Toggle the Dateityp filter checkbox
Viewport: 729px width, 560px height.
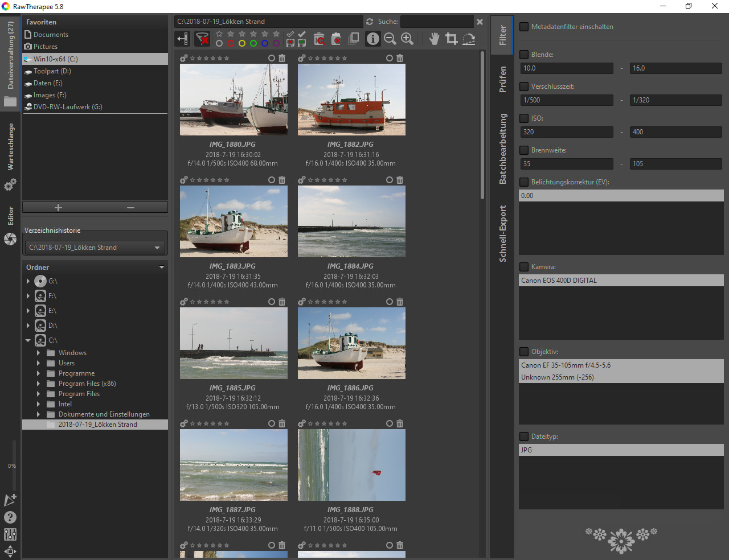pyautogui.click(x=524, y=437)
